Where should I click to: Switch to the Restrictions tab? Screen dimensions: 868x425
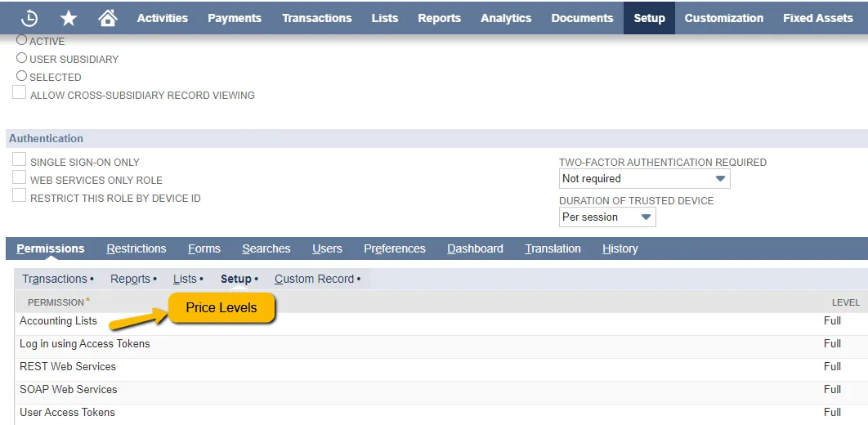(136, 248)
